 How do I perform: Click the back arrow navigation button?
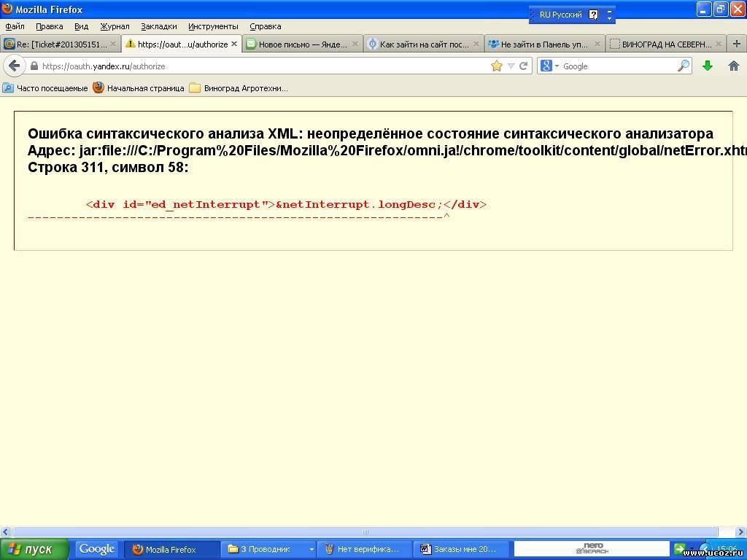pyautogui.click(x=14, y=66)
